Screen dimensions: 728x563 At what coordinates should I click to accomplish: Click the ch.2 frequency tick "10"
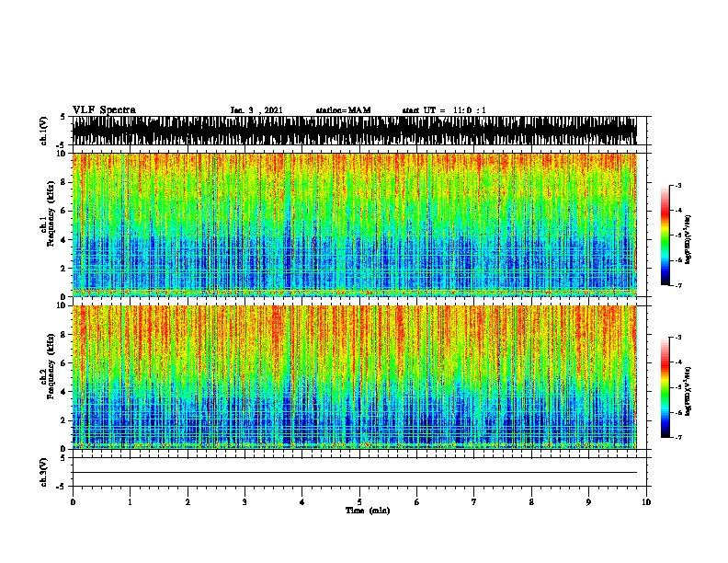(63, 305)
